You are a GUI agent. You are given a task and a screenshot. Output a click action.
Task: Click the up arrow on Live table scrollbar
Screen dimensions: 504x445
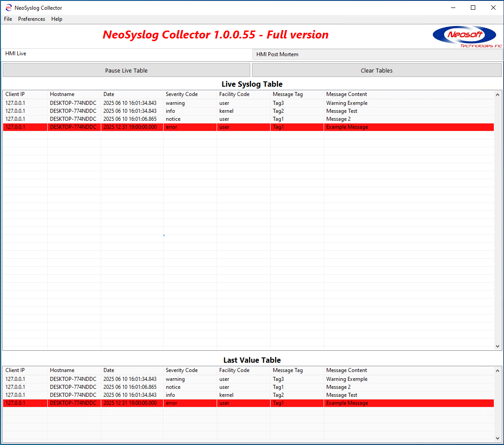[497, 94]
